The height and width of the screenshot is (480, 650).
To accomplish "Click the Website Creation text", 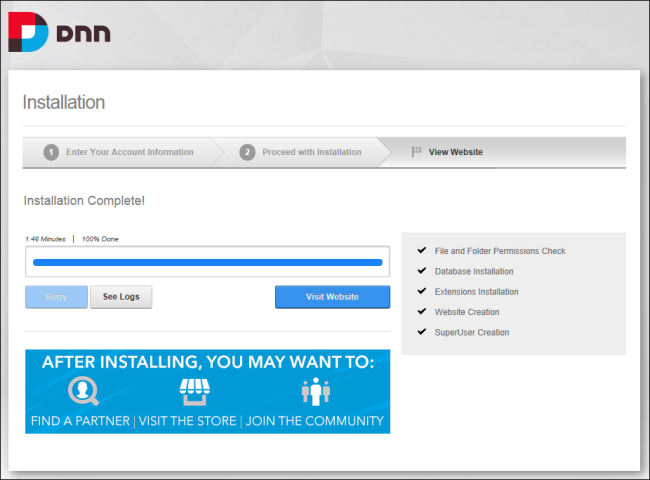I will click(x=467, y=312).
